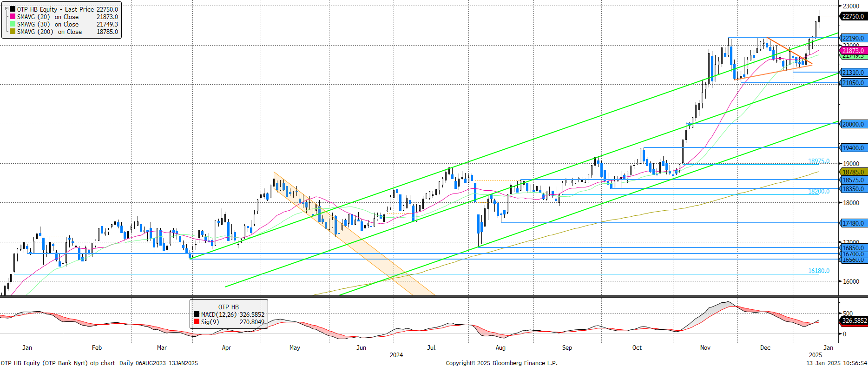Screen dimensions: 868x367
Task: Click the chart title OTP HB Equity footer text
Action: [58, 363]
